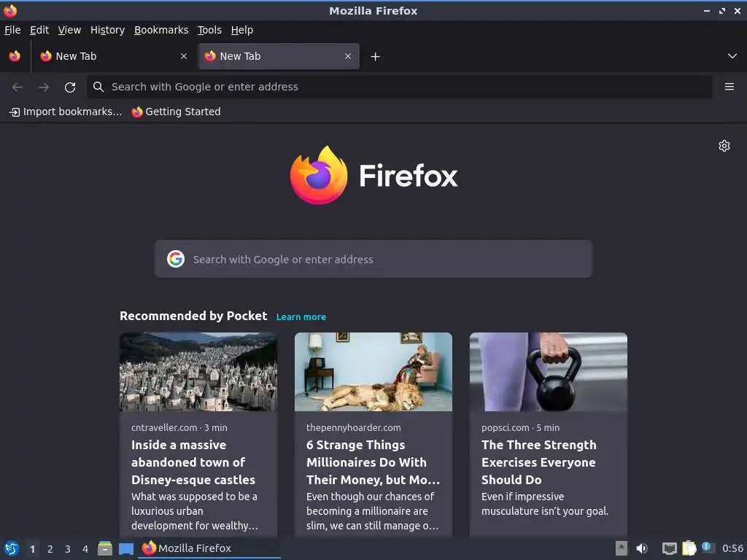
Task: Switch to workspace 2 in taskbar
Action: (x=50, y=549)
